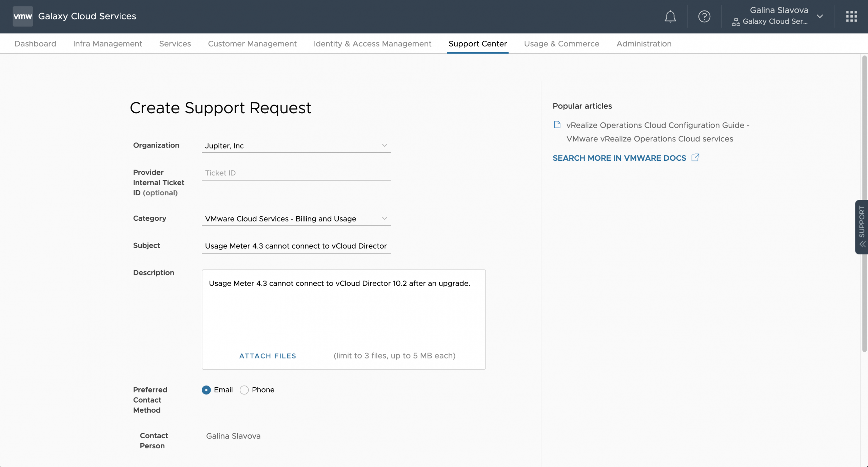Click the document icon beside vRealize article

point(557,125)
